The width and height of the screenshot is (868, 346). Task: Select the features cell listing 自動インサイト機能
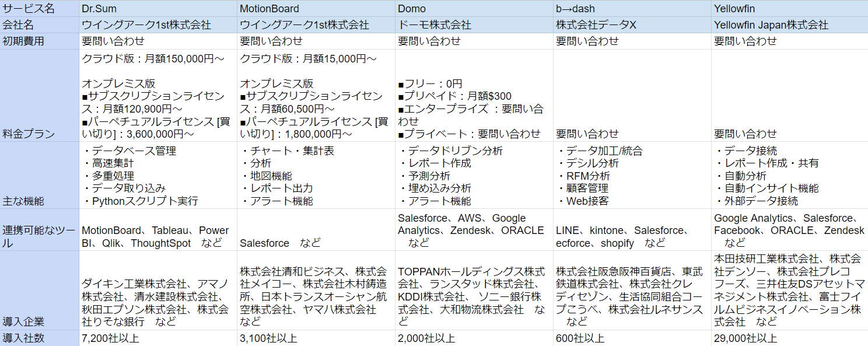[x=790, y=176]
